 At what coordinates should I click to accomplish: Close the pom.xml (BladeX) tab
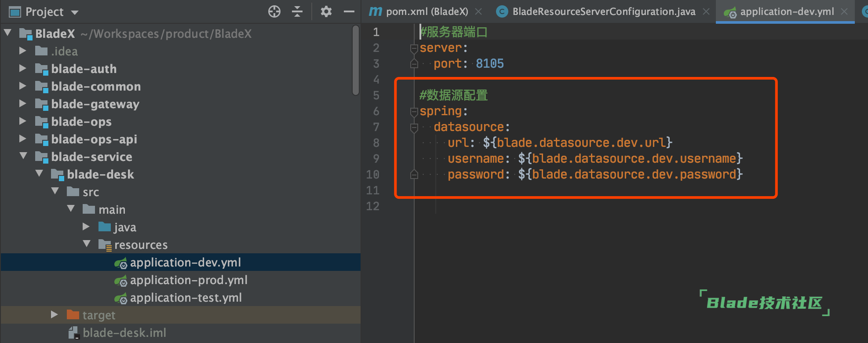point(478,12)
